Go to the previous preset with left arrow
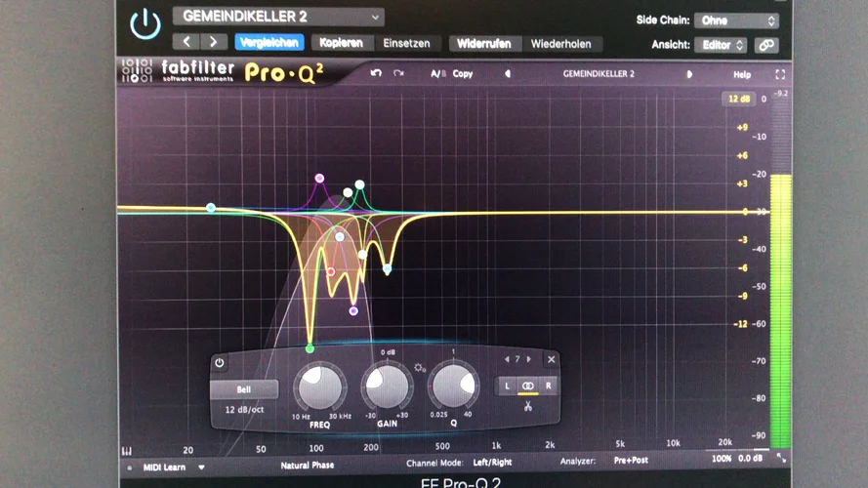Viewport: 868px width, 488px height. (x=186, y=42)
